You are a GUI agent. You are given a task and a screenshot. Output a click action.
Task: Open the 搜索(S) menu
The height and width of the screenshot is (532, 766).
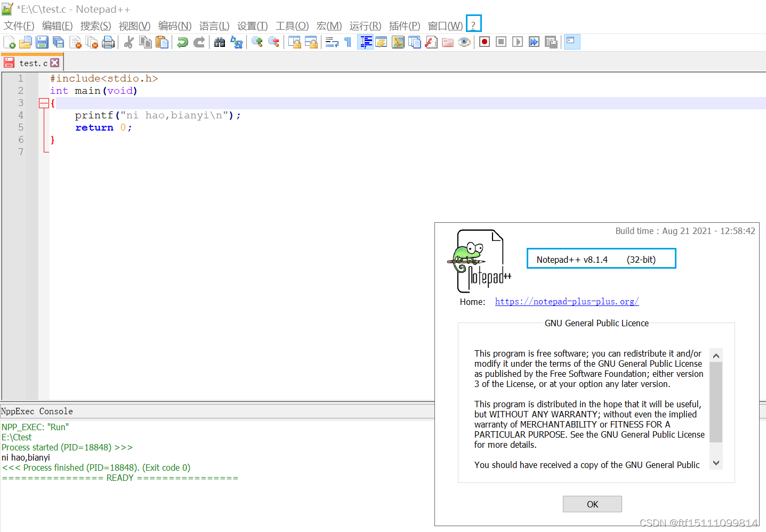[95, 26]
